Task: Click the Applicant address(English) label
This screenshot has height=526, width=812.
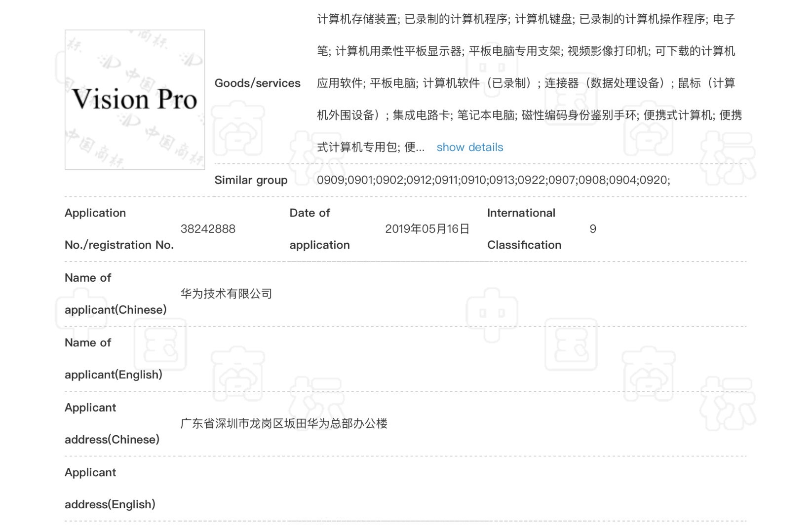Action: (x=110, y=488)
